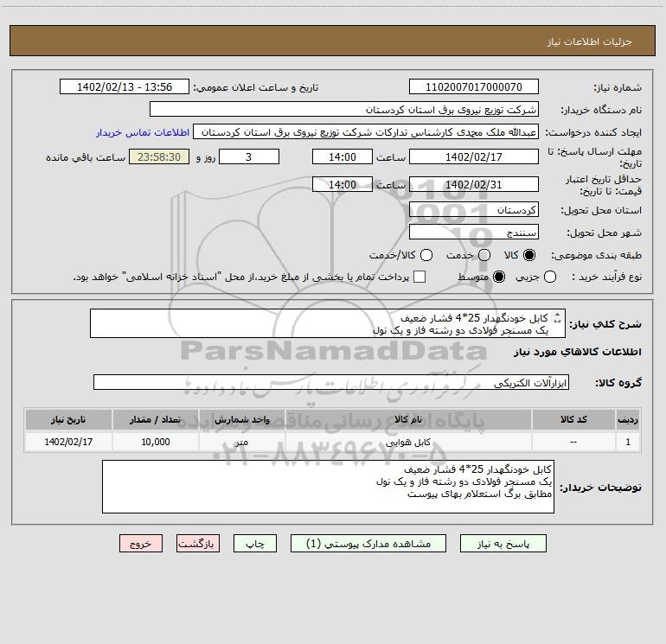The image size is (666, 644).
Task: Click the 1402/02/17 need date table cell
Action: point(68,442)
